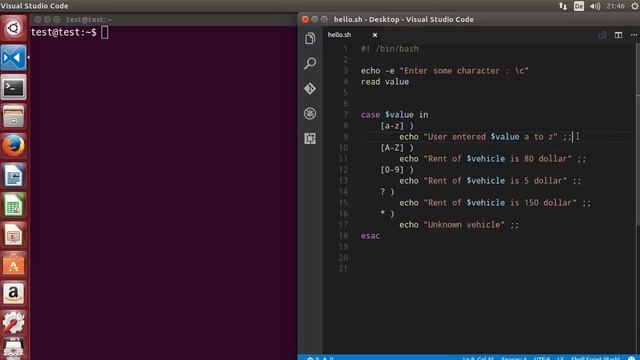Open the Search view in VS Code

click(310, 63)
